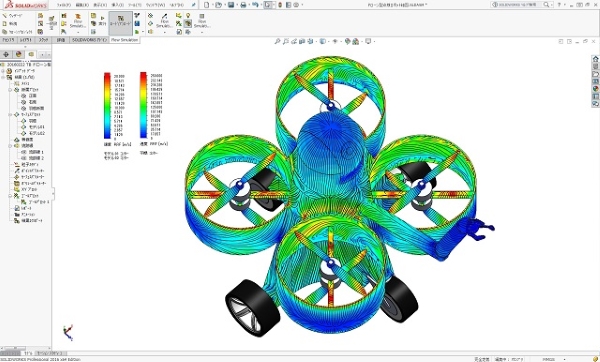Collapse the Cut Plots tree node
The width and height of the screenshot is (600, 362).
click(x=10, y=90)
